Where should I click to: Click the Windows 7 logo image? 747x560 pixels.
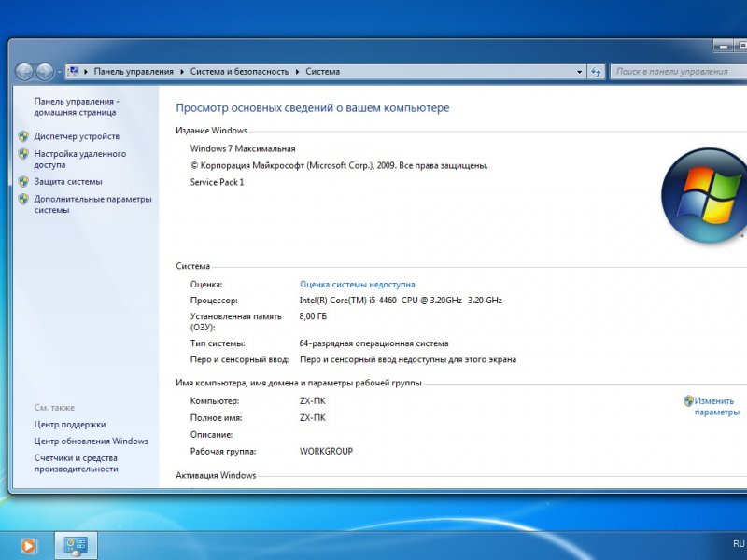tap(704, 196)
